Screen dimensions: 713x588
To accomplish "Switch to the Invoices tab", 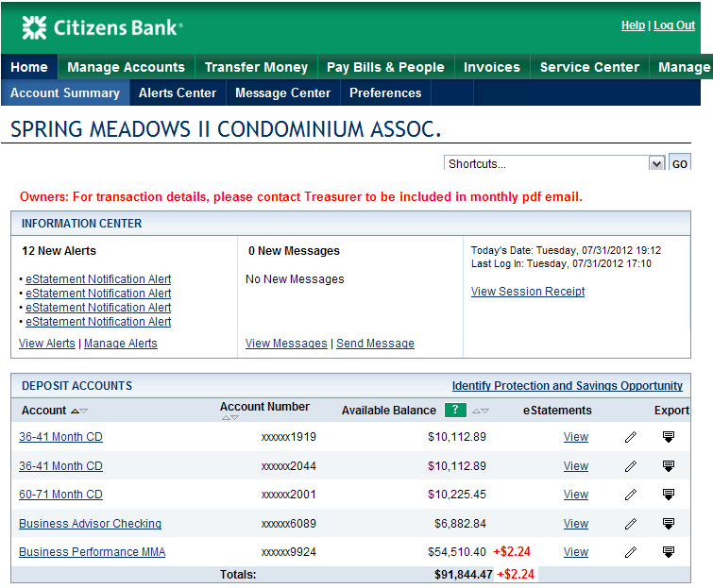I will [x=492, y=67].
